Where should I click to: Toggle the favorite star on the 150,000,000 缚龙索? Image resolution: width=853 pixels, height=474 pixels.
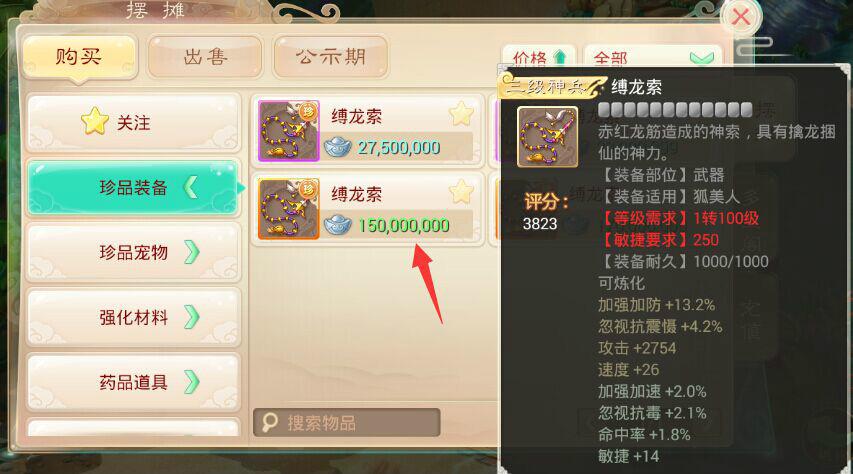(x=461, y=192)
